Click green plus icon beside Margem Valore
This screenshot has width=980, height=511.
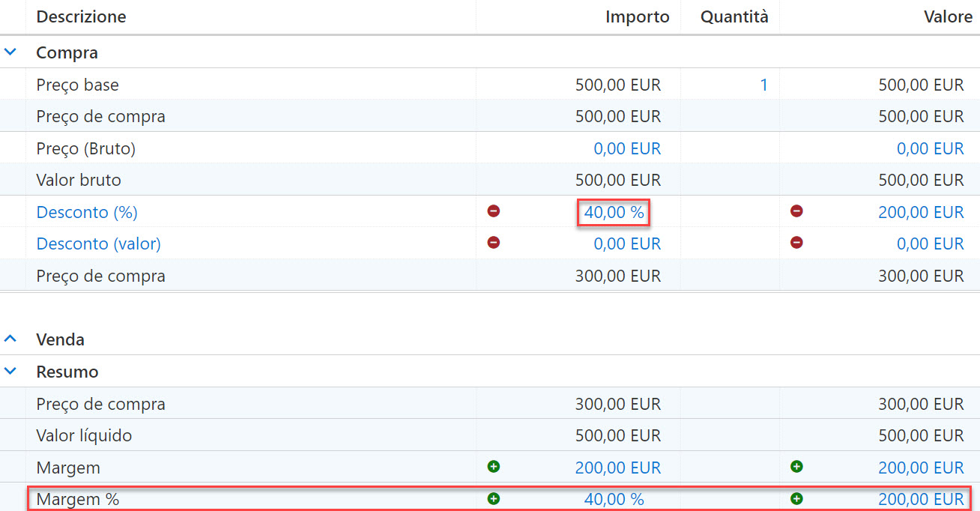[x=796, y=467]
